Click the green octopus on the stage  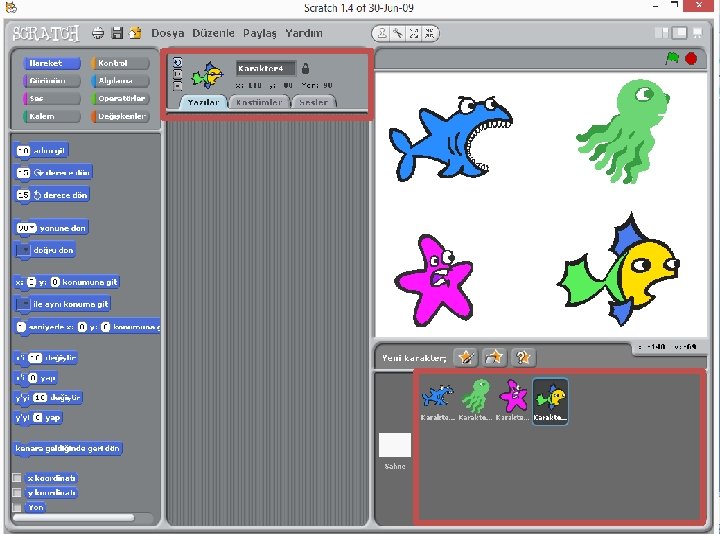(x=623, y=131)
